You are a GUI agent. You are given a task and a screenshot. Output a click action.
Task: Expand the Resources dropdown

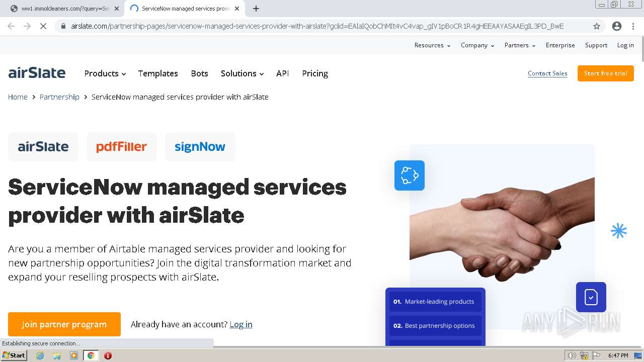point(432,45)
